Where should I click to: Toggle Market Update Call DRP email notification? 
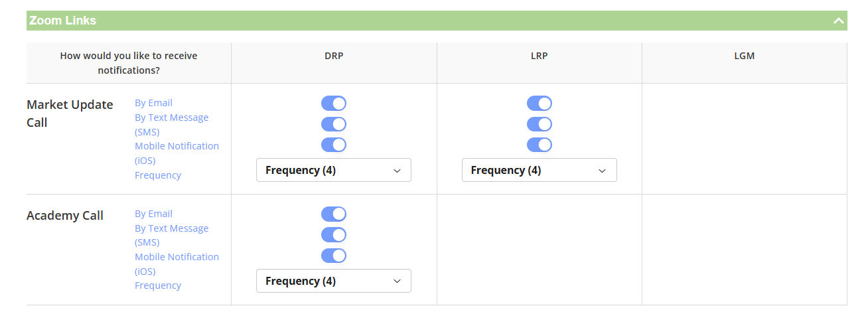(x=334, y=104)
